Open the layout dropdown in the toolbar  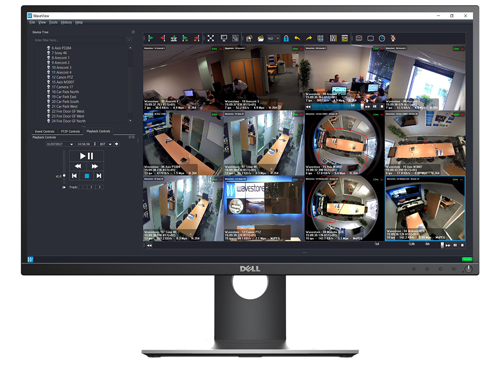coord(273,39)
